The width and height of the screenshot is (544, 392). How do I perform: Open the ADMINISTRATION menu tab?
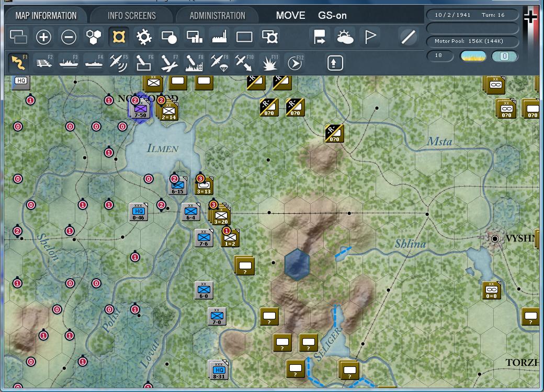(x=217, y=15)
